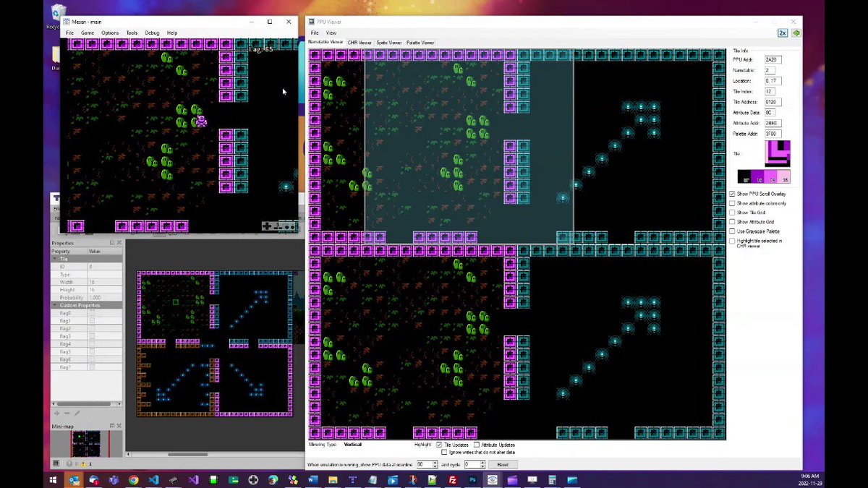868x488 pixels.
Task: Click the Reset button in PPU Viewer
Action: click(503, 464)
